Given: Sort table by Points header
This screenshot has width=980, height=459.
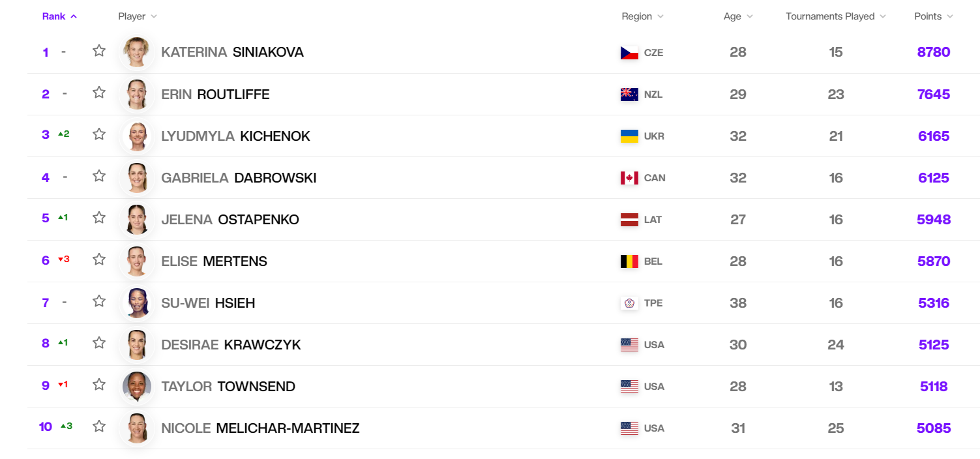Looking at the screenshot, I should point(934,16).
